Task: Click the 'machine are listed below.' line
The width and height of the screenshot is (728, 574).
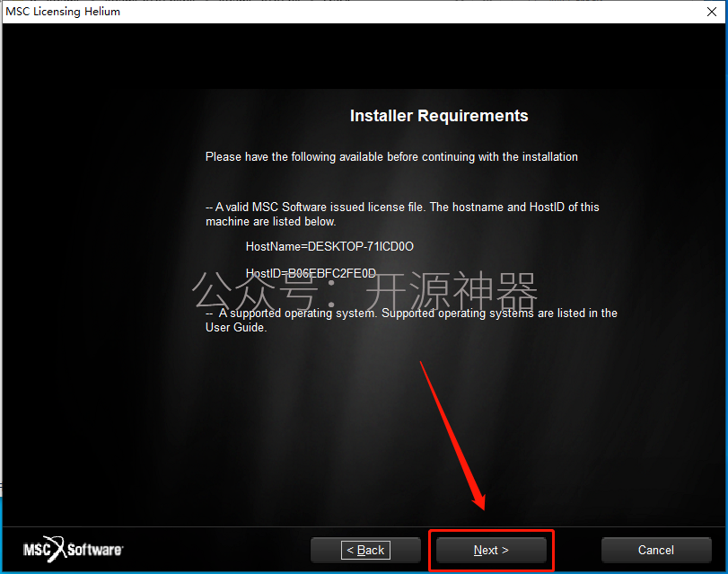Action: click(x=271, y=222)
